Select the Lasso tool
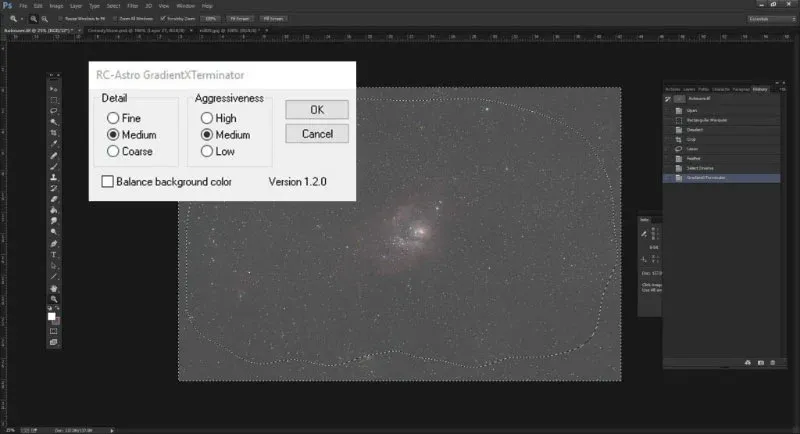Screen dimensions: 800x434 pyautogui.click(x=54, y=110)
